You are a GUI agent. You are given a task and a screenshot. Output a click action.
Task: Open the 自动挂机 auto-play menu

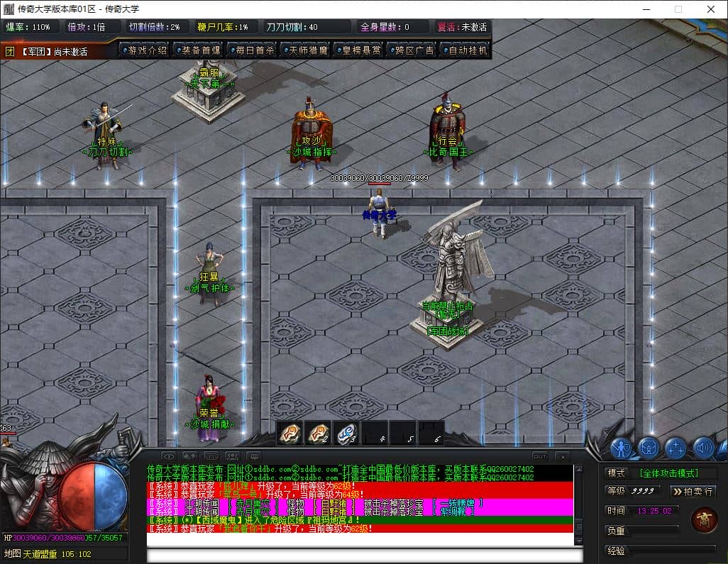(465, 50)
